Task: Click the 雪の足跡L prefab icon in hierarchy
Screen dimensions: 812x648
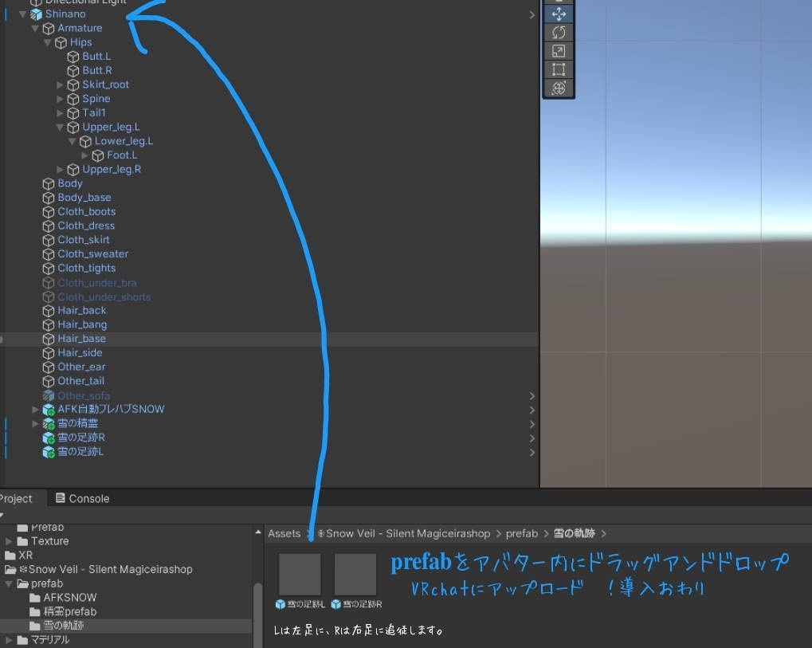Action: pos(49,452)
